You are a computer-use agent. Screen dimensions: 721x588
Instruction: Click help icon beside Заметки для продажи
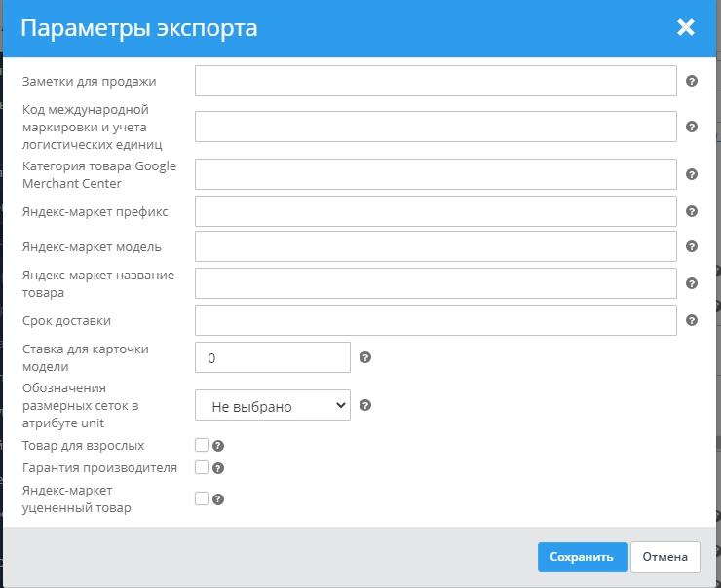[692, 82]
